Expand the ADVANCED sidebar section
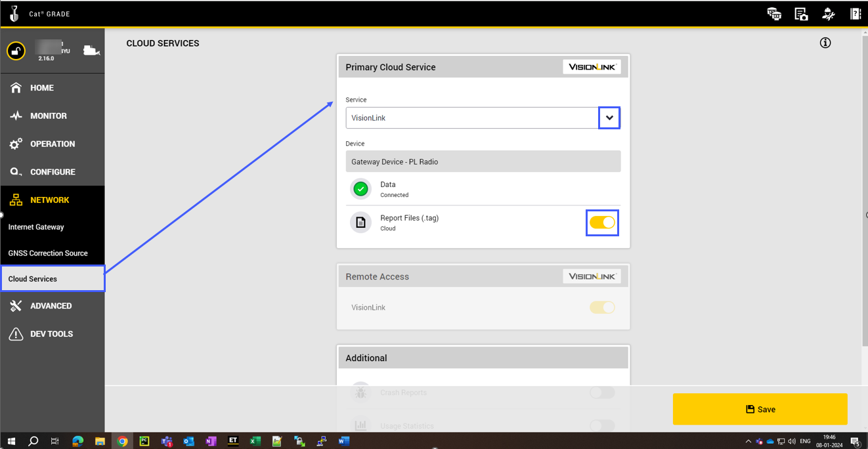This screenshot has width=868, height=449. (x=51, y=306)
